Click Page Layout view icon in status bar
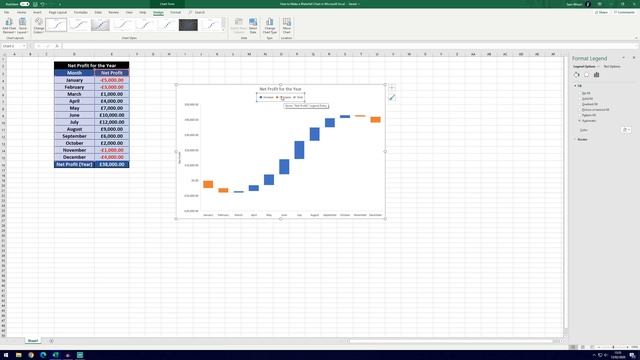This screenshot has height=360, width=640. (x=582, y=347)
